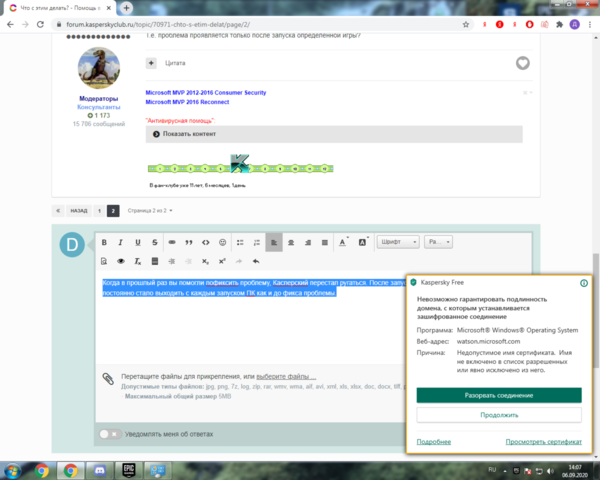Click the moderator's dinosaur avatar

(x=99, y=68)
